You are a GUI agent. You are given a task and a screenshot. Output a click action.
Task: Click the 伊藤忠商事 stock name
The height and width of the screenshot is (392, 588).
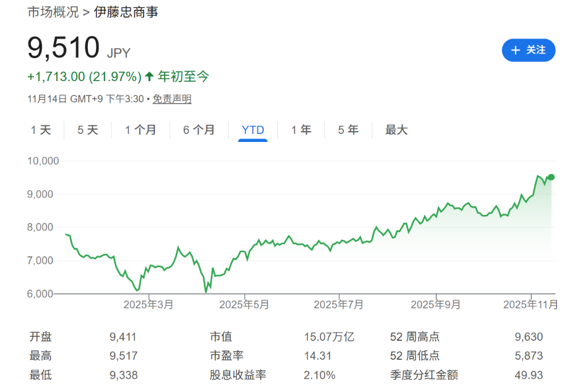[126, 12]
